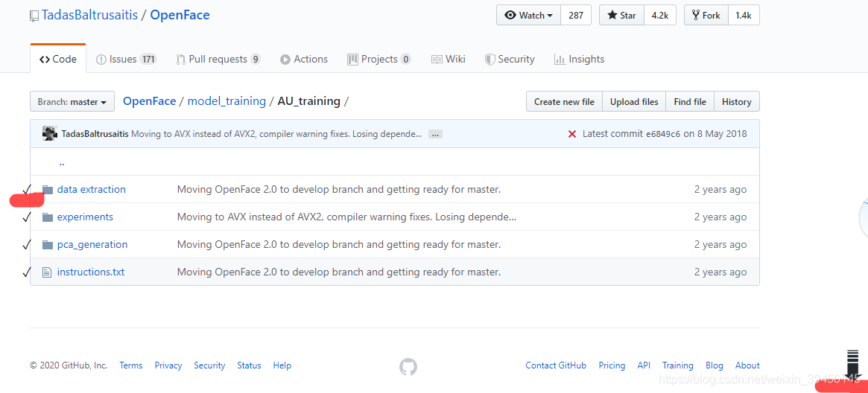Go to the Insights tab
Screen dimensions: 868x393
click(x=579, y=59)
